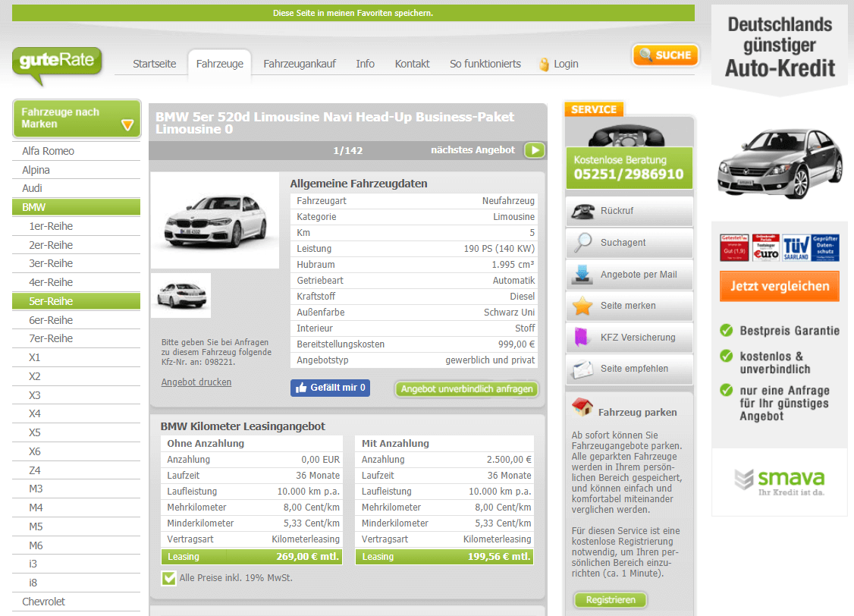Click the Geprüfter Datenschutz badge

825,248
